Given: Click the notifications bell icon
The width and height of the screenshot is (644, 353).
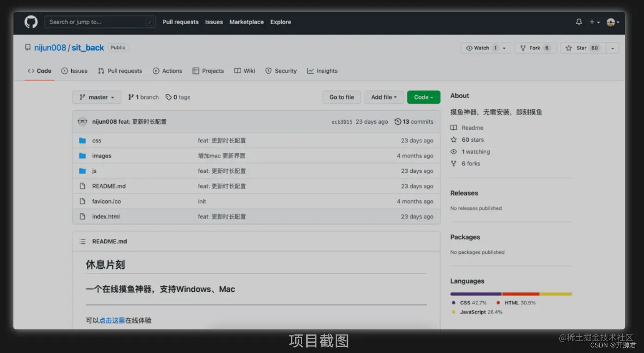Looking at the screenshot, I should pyautogui.click(x=579, y=22).
